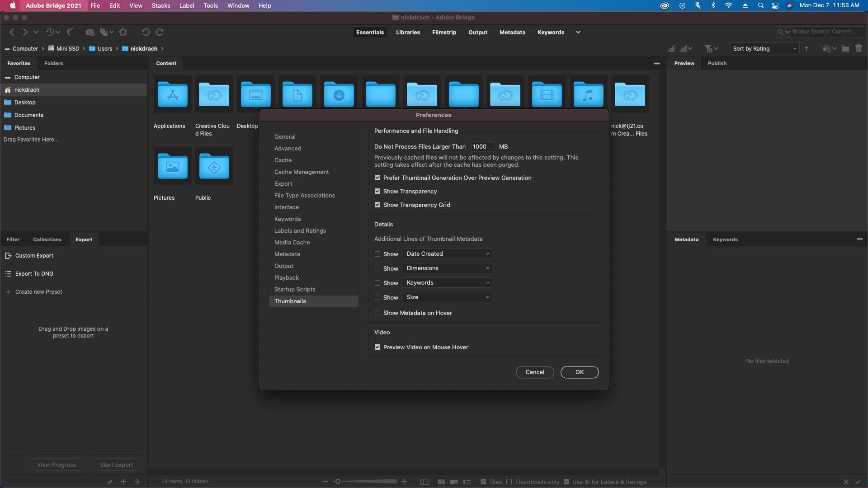Screen dimensions: 868x488
Task: Click the thumbnail size slider
Action: 365,482
